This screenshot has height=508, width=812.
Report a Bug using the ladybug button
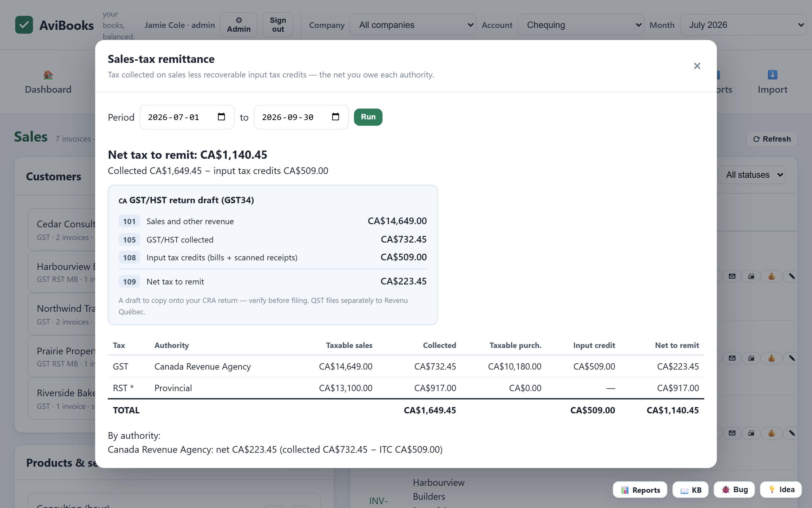click(x=734, y=490)
